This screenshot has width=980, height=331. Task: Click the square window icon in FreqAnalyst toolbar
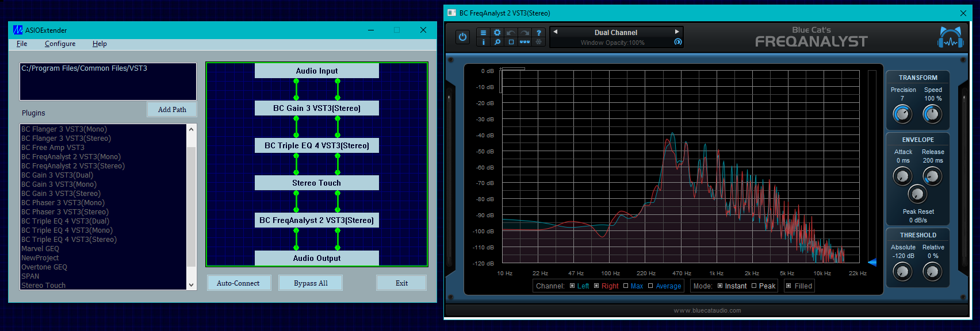511,42
